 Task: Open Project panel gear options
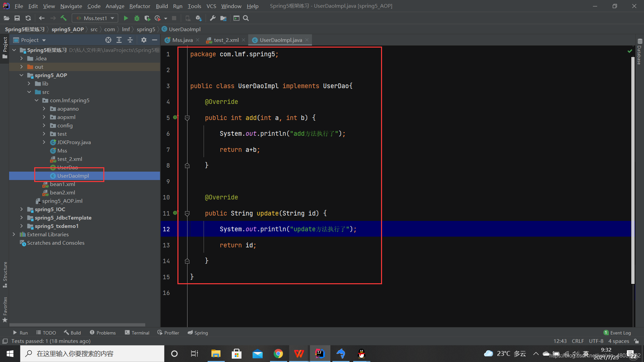(144, 40)
